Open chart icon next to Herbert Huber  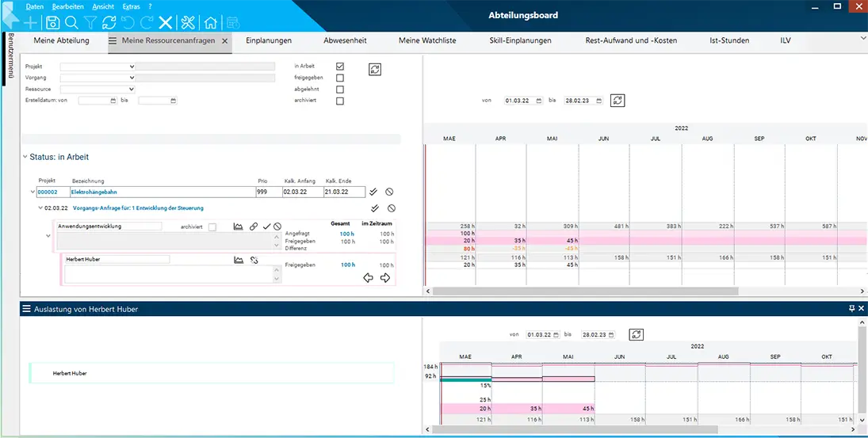(239, 260)
